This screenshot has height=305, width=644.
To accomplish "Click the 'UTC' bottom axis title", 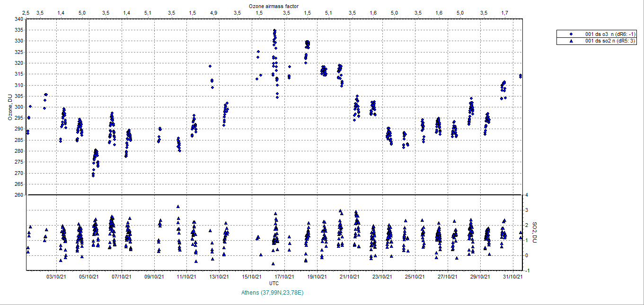I will [x=273, y=283].
